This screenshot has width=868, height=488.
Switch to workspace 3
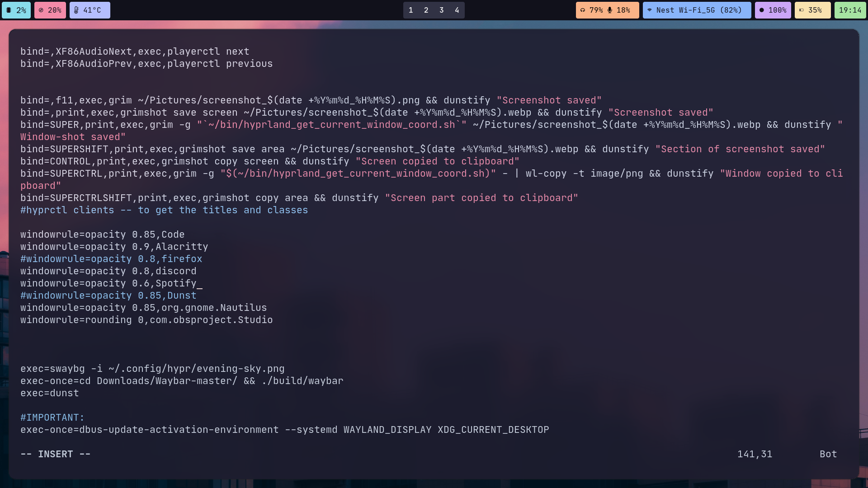[x=441, y=9]
